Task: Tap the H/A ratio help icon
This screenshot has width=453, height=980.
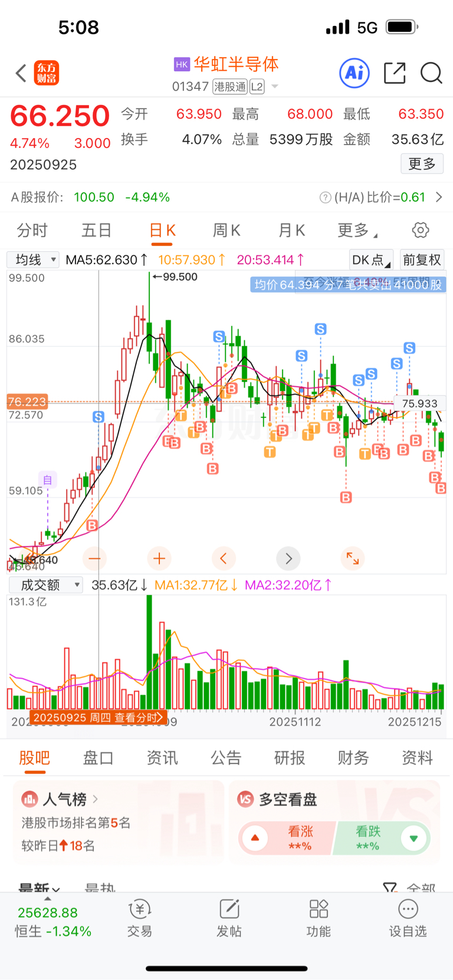Action: (x=325, y=198)
